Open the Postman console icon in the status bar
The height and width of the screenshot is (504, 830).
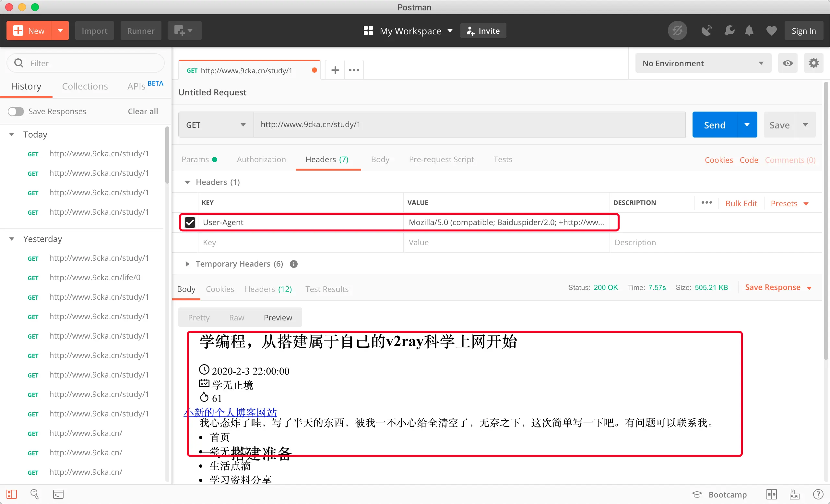click(58, 494)
